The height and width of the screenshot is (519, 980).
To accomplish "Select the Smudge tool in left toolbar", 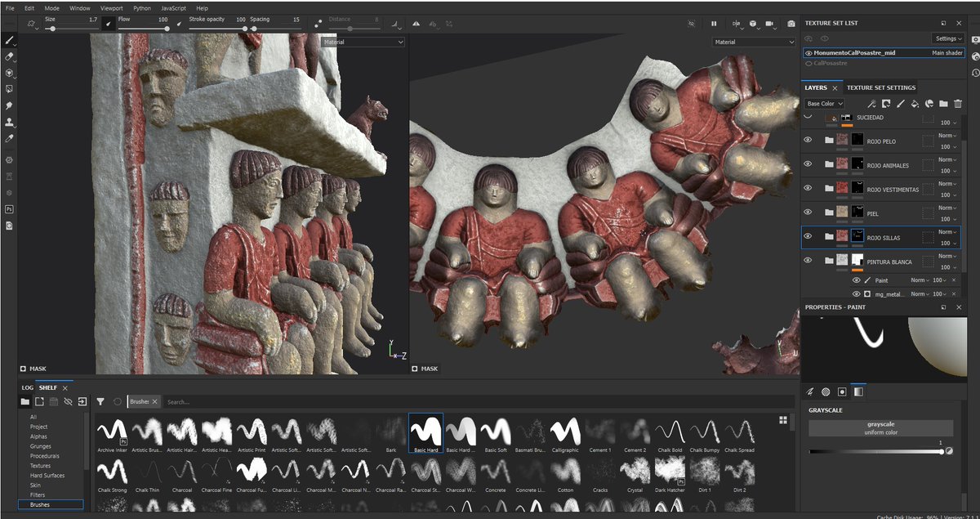I will [x=9, y=105].
